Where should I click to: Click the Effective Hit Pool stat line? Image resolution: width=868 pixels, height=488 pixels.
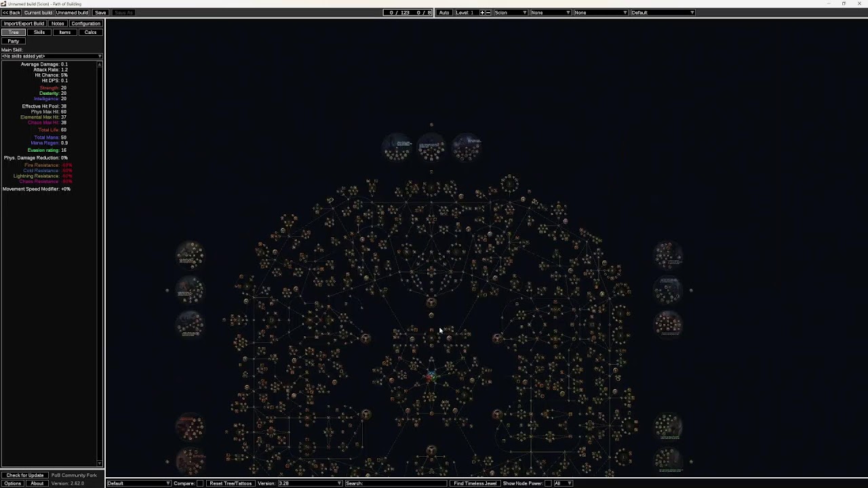(x=44, y=106)
